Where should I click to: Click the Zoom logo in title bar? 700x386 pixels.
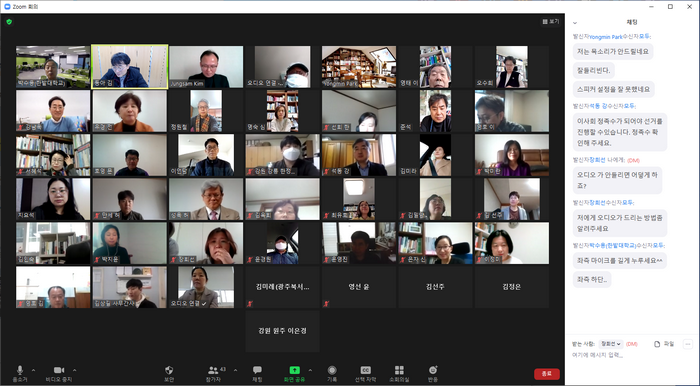(x=7, y=7)
